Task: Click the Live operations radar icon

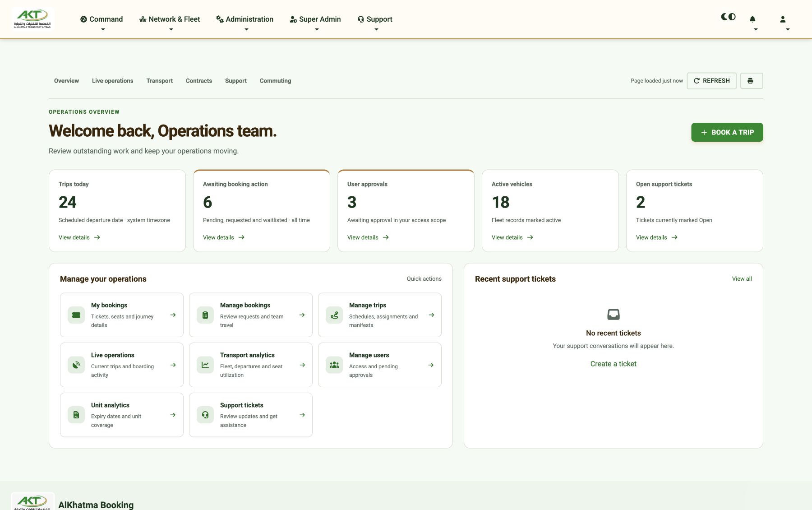Action: [x=76, y=365]
